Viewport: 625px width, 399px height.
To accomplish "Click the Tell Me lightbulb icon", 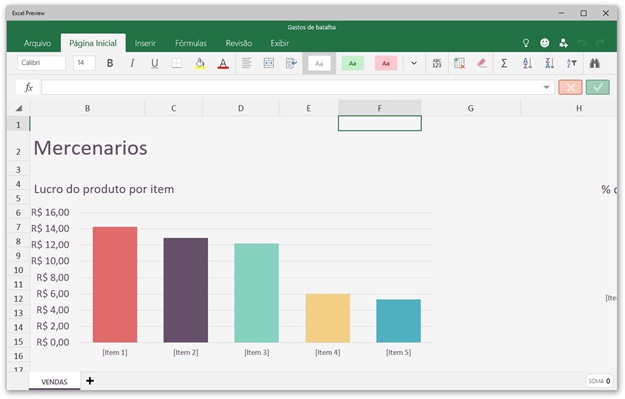I will coord(526,43).
